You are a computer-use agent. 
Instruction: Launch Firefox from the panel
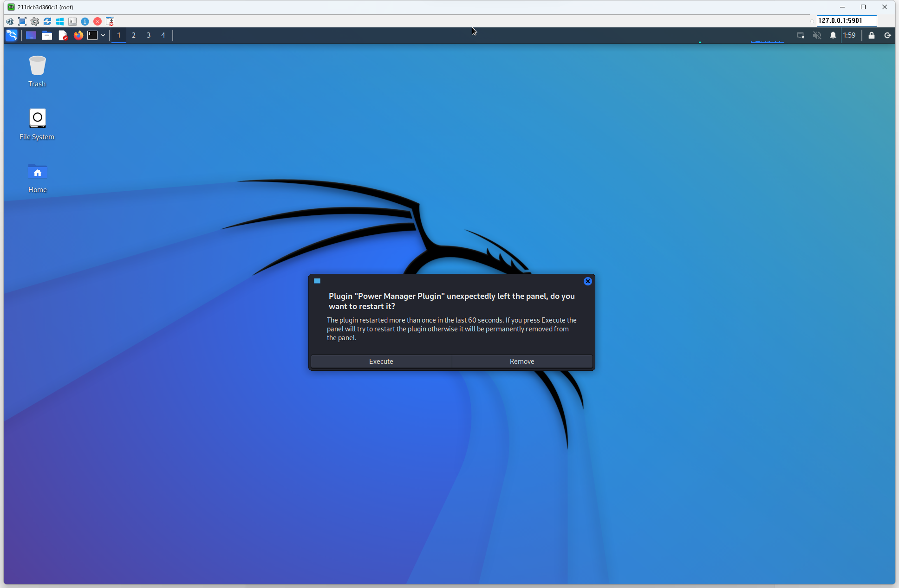click(x=78, y=35)
